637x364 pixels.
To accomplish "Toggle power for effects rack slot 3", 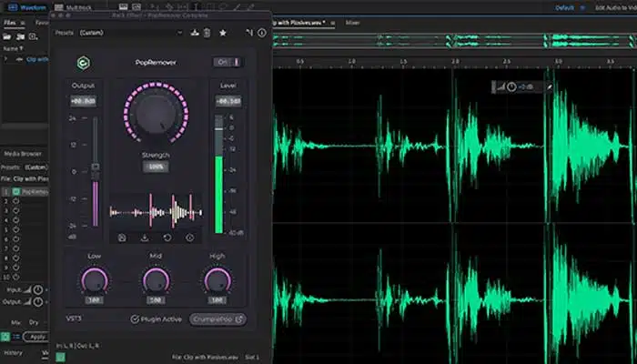I will 16,211.
